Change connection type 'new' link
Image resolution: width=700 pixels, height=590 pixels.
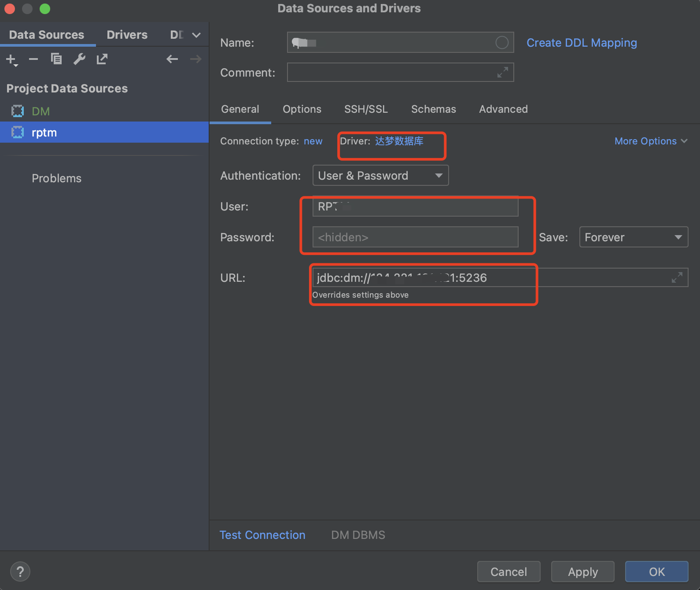click(x=313, y=141)
